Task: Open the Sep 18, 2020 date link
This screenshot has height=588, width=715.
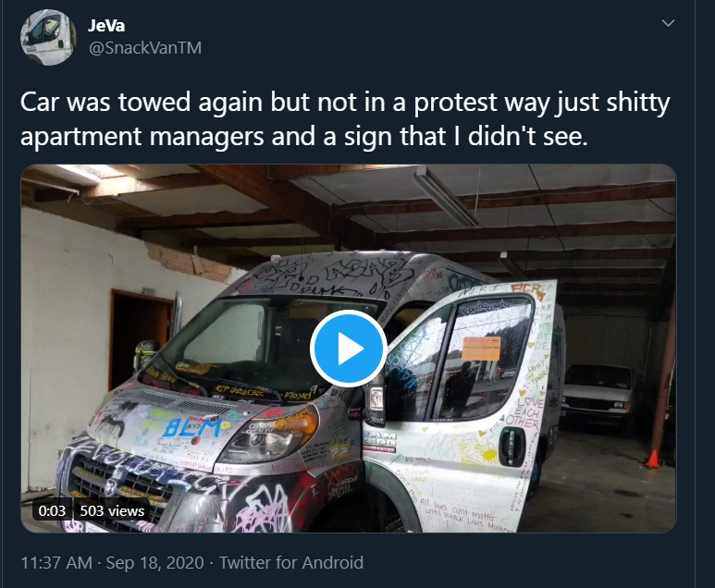Action: [x=154, y=562]
